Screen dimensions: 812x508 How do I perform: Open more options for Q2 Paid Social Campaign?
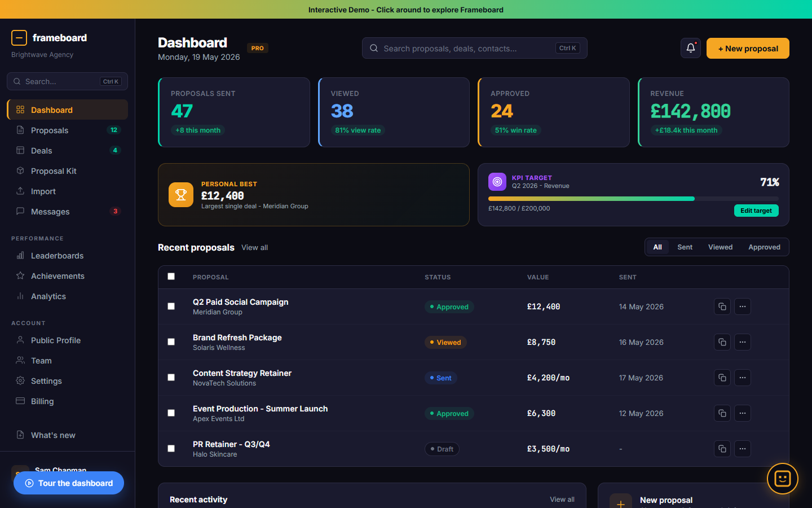743,306
